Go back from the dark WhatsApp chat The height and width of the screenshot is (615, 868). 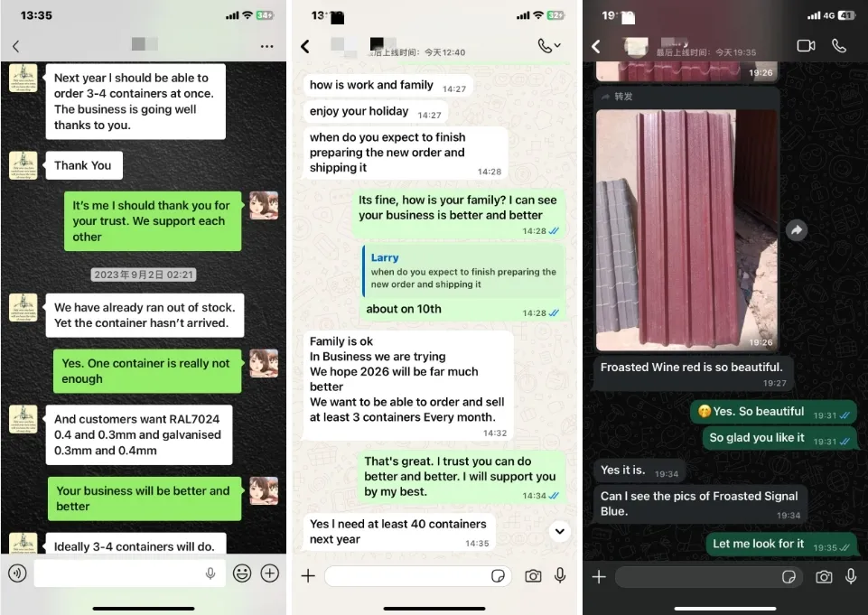click(x=595, y=46)
